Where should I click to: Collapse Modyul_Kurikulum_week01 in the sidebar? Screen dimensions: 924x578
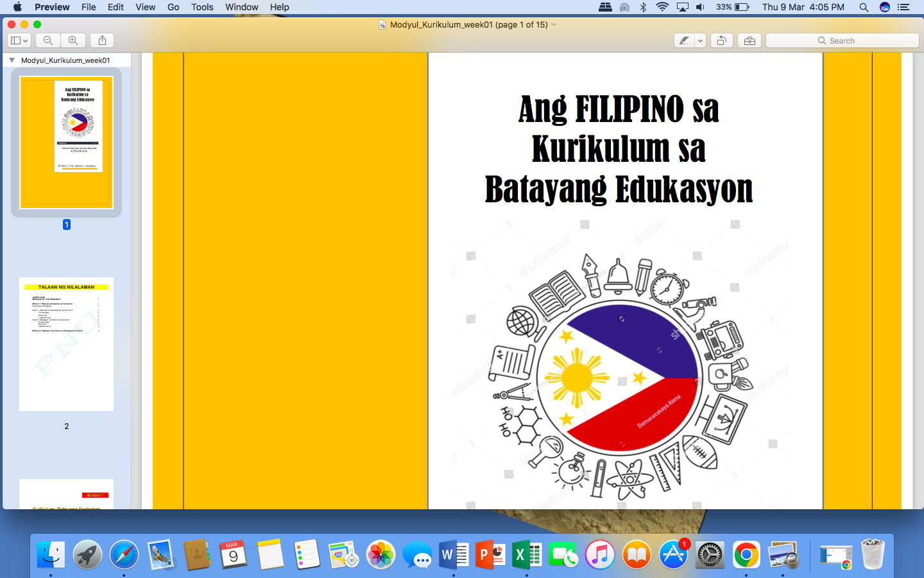(11, 60)
